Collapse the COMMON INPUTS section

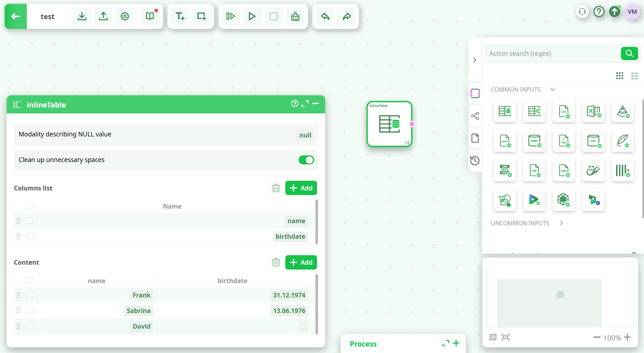point(552,90)
